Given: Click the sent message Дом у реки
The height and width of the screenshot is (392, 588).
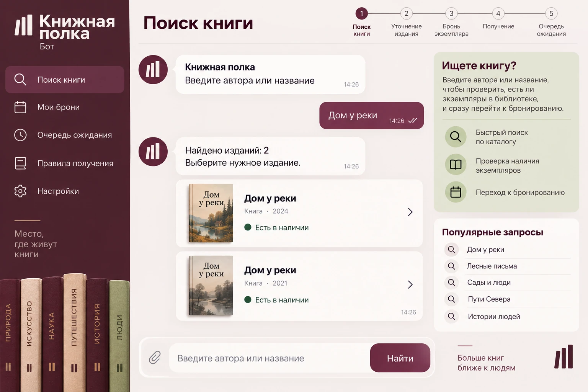Looking at the screenshot, I should click(x=371, y=116).
